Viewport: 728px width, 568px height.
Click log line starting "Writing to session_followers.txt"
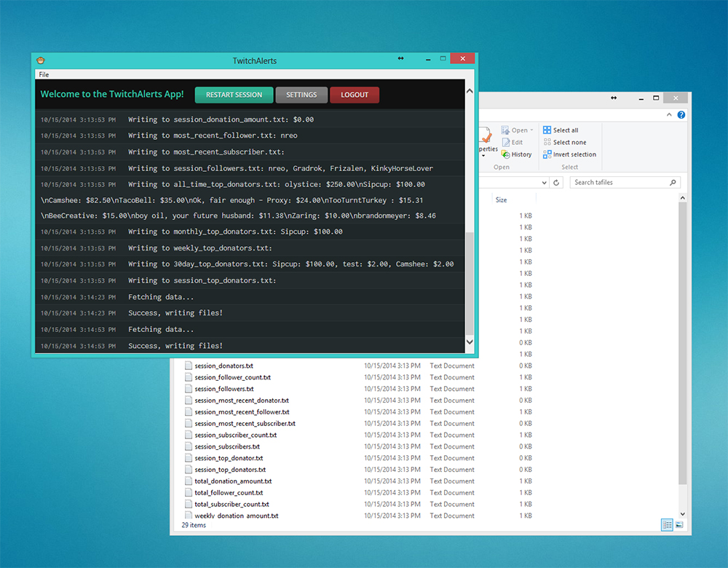(x=280, y=168)
